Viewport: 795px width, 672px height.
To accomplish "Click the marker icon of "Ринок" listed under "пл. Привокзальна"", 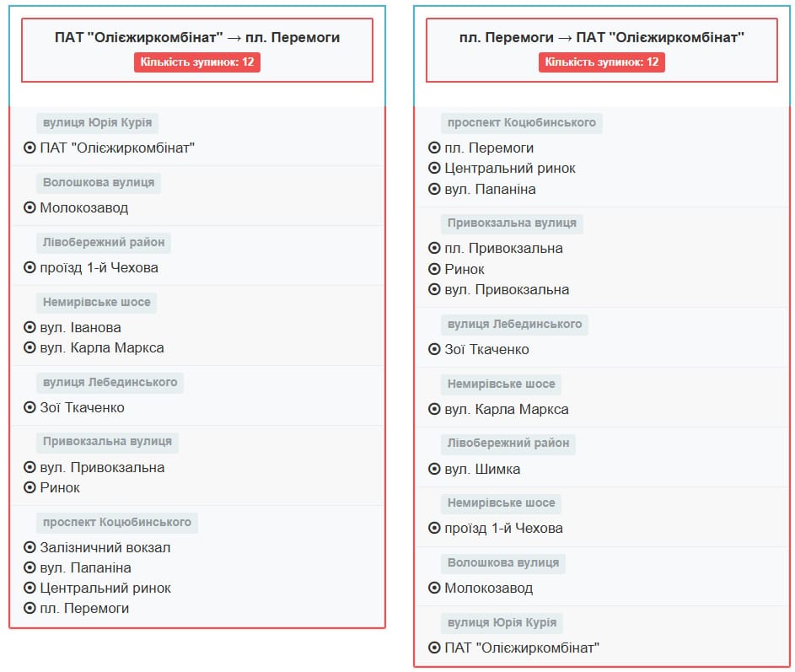I will coord(434,269).
